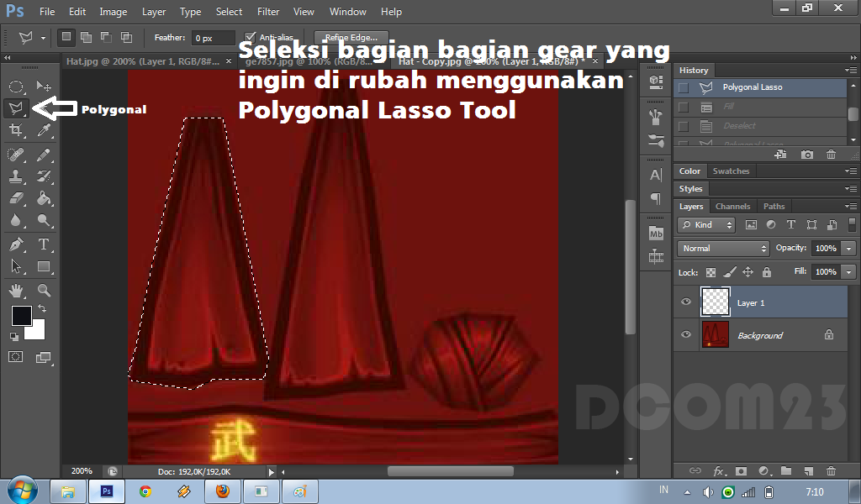This screenshot has width=861, height=504.
Task: Select the Blur tool
Action: click(16, 220)
